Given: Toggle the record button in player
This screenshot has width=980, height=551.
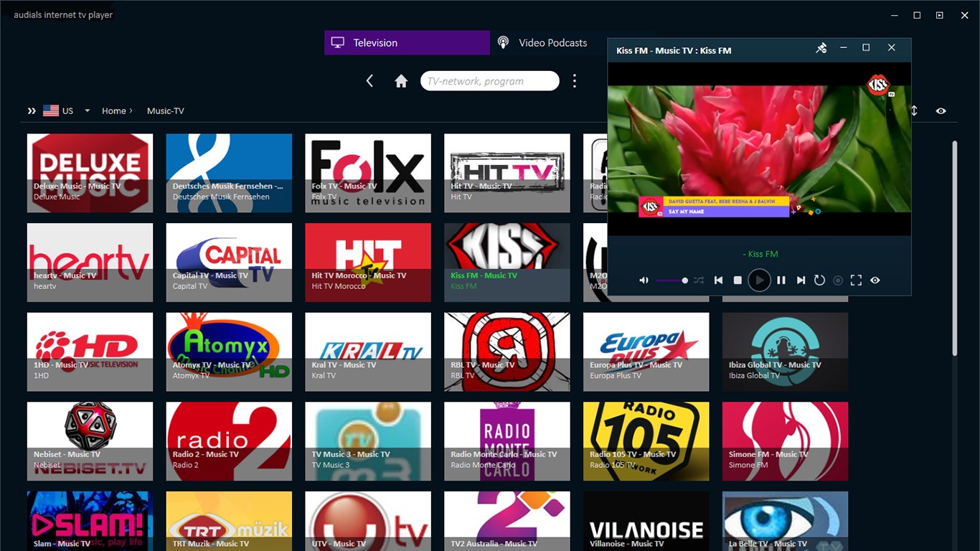Looking at the screenshot, I should coord(837,281).
